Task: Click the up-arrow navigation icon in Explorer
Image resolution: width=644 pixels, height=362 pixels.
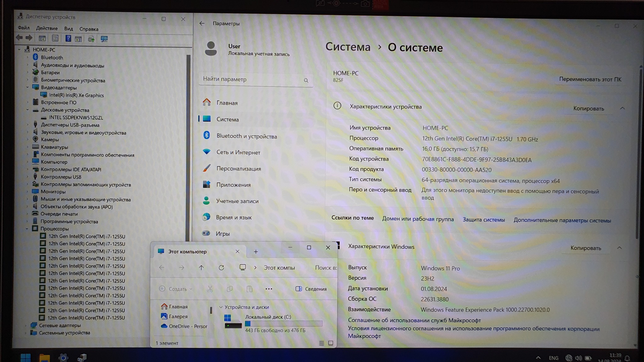Action: coord(201,267)
